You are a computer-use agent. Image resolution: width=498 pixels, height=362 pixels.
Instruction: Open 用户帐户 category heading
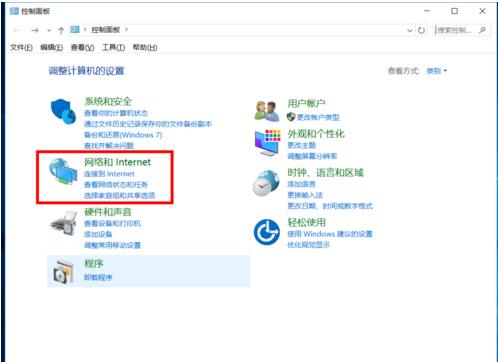pyautogui.click(x=306, y=103)
